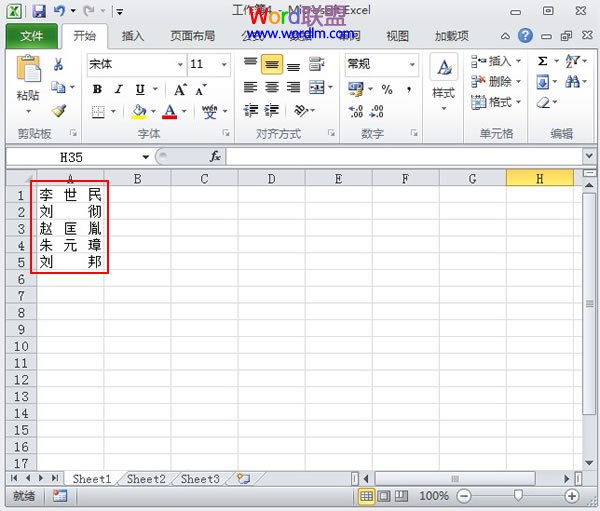The height and width of the screenshot is (511, 600).
Task: Click the AutoSum sigma icon
Action: 543,61
